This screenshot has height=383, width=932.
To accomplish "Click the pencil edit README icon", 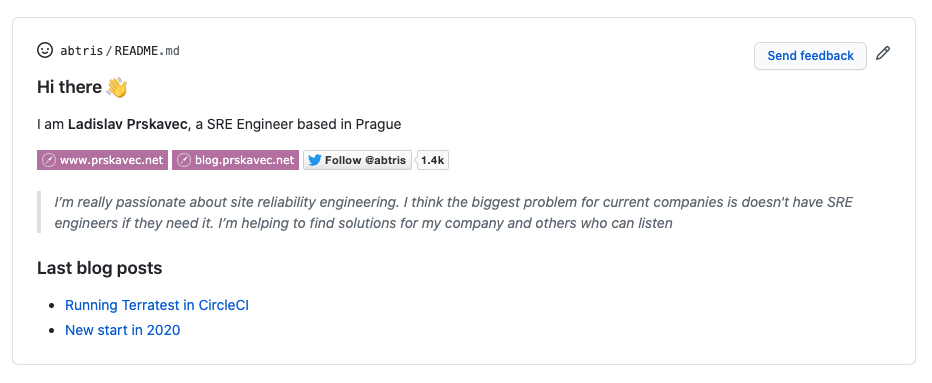I will (883, 53).
